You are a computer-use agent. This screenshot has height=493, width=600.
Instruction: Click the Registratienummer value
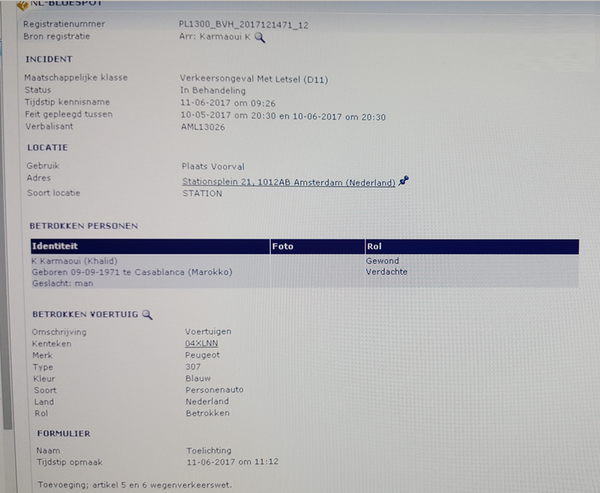pyautogui.click(x=242, y=24)
